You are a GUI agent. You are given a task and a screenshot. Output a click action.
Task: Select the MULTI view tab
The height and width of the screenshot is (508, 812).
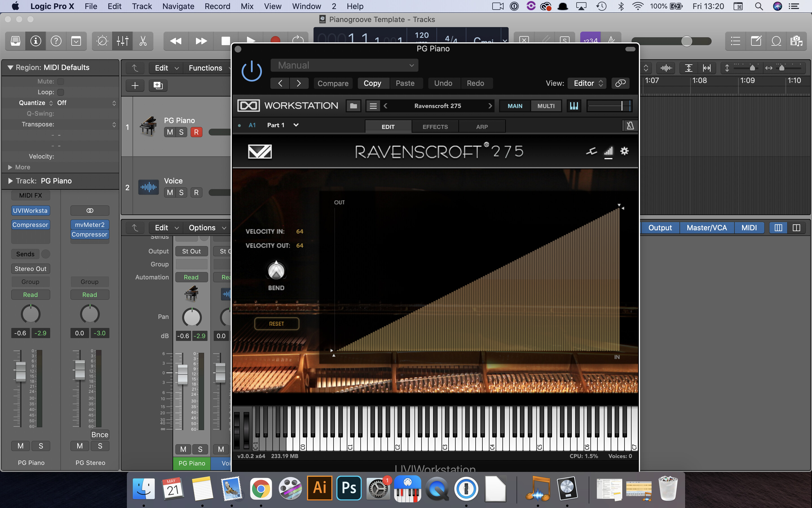(546, 106)
